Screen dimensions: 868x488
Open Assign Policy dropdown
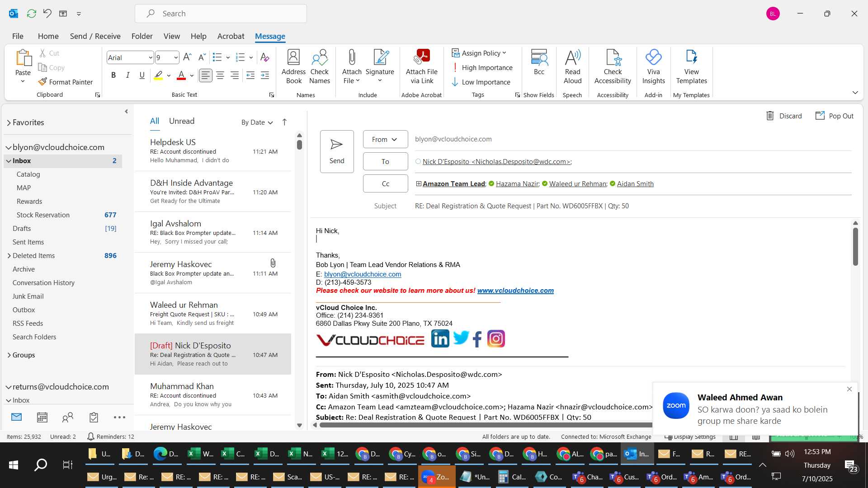479,53
